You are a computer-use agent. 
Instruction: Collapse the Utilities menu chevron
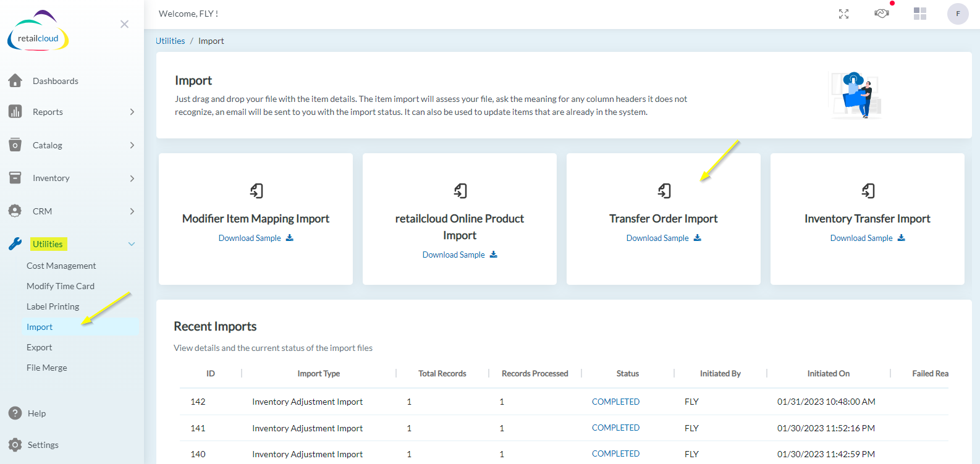132,244
